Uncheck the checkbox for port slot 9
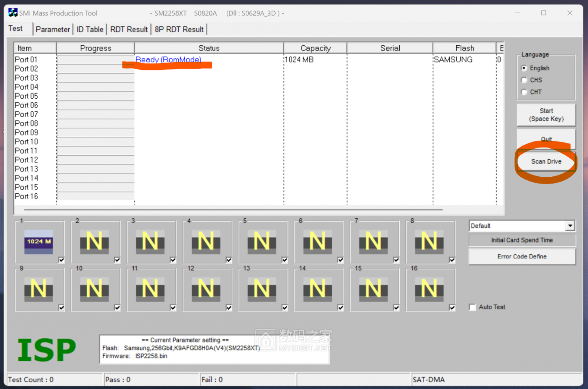The height and width of the screenshot is (389, 588). pos(61,308)
